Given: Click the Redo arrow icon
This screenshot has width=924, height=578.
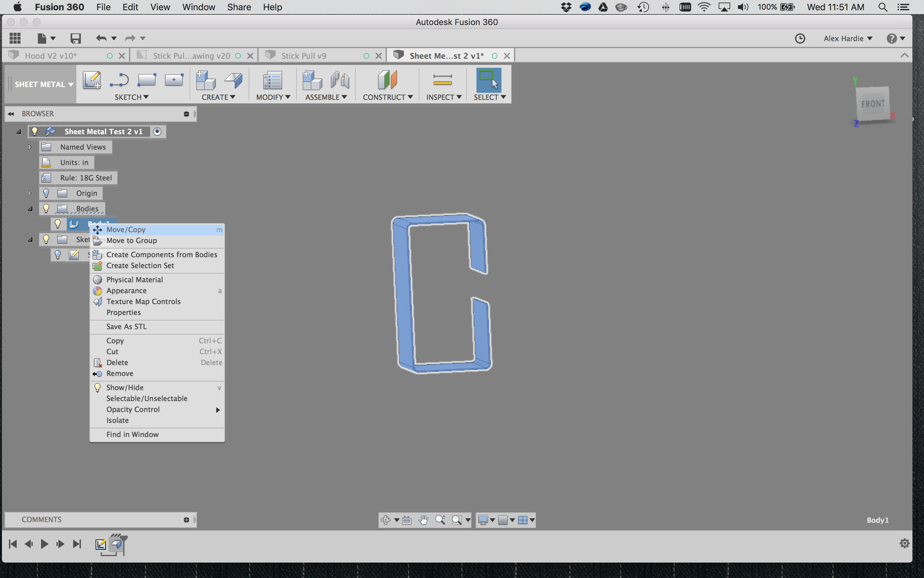Looking at the screenshot, I should [x=130, y=38].
